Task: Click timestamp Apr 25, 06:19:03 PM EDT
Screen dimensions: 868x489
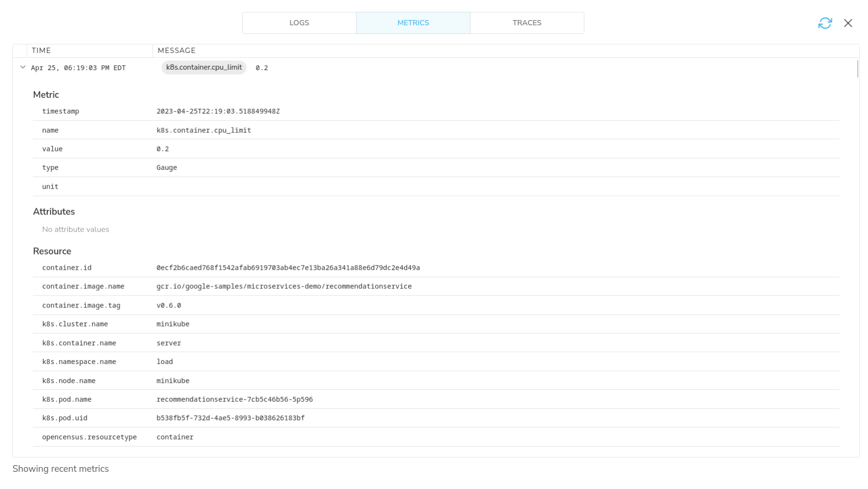Action: (78, 68)
